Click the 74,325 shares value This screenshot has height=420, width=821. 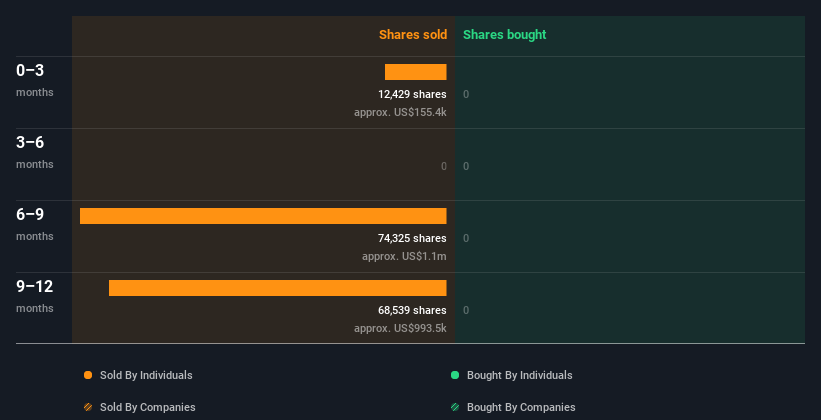point(405,238)
